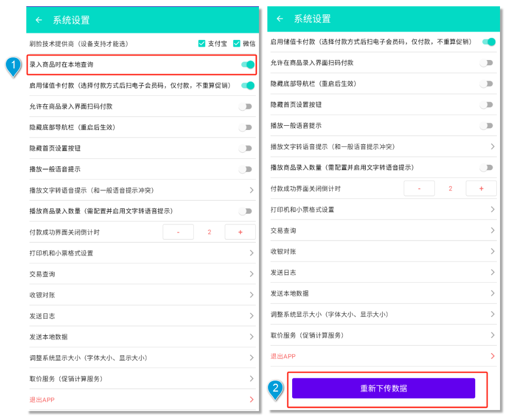Open 播放文字转语音提示 chevron in left panel

252,190
